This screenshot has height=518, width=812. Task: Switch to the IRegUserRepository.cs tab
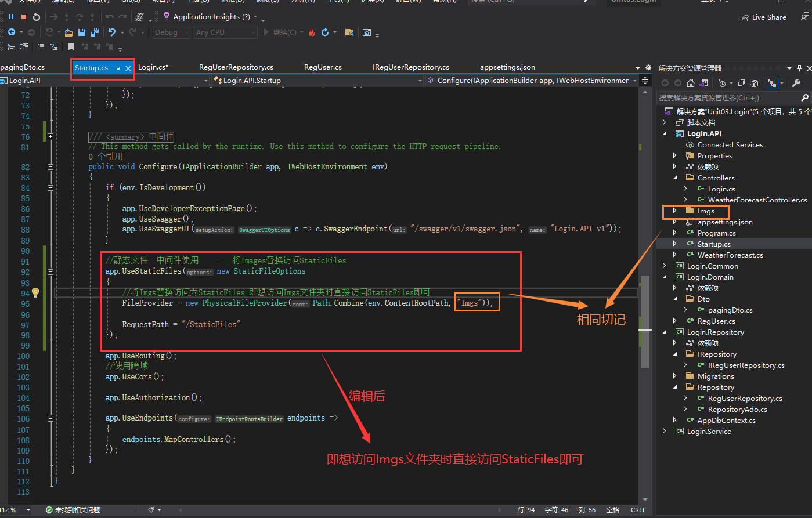click(x=411, y=67)
